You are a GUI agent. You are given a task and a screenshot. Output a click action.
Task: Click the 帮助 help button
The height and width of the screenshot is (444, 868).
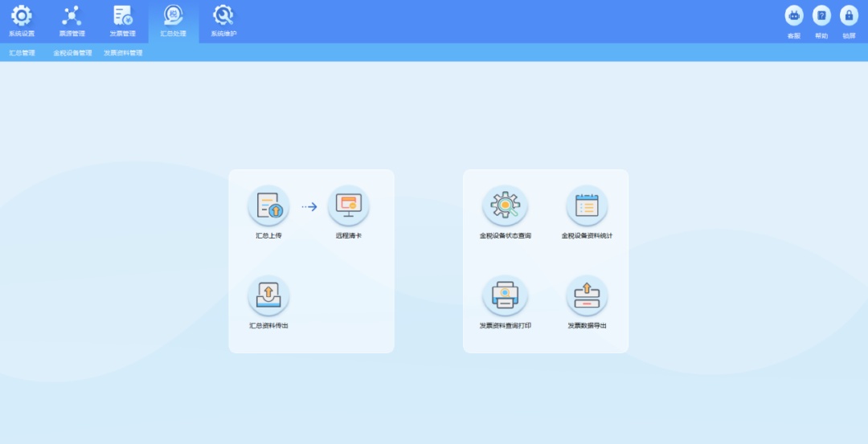tap(821, 16)
